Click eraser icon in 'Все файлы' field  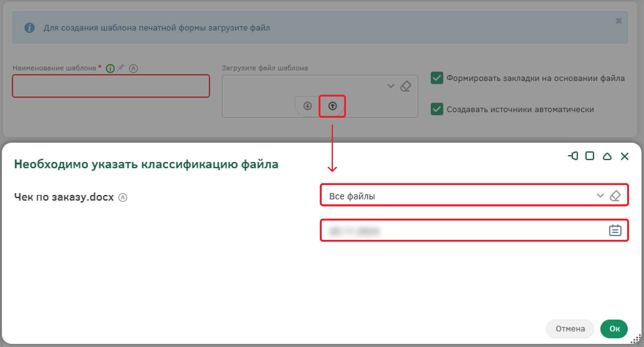tap(615, 196)
